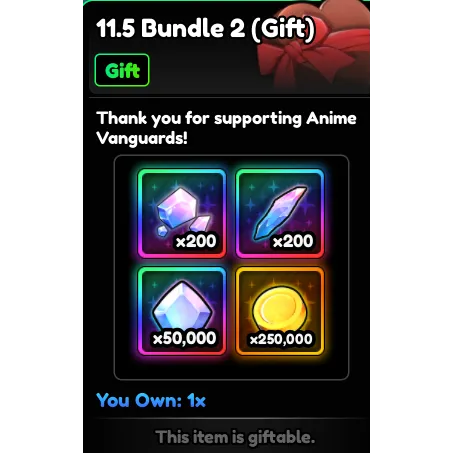This screenshot has width=453, height=453.
Task: Select the crystal shards x200 reward icon
Action: point(182,214)
